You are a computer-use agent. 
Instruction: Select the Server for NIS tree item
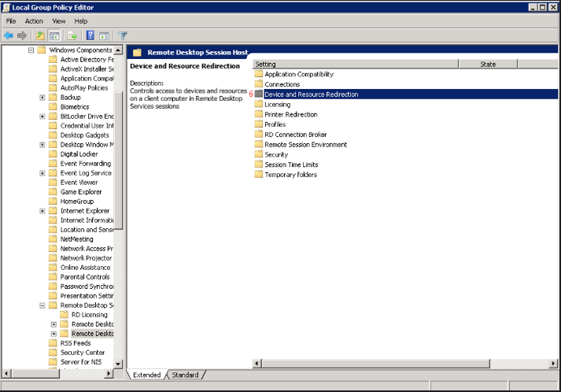click(81, 362)
